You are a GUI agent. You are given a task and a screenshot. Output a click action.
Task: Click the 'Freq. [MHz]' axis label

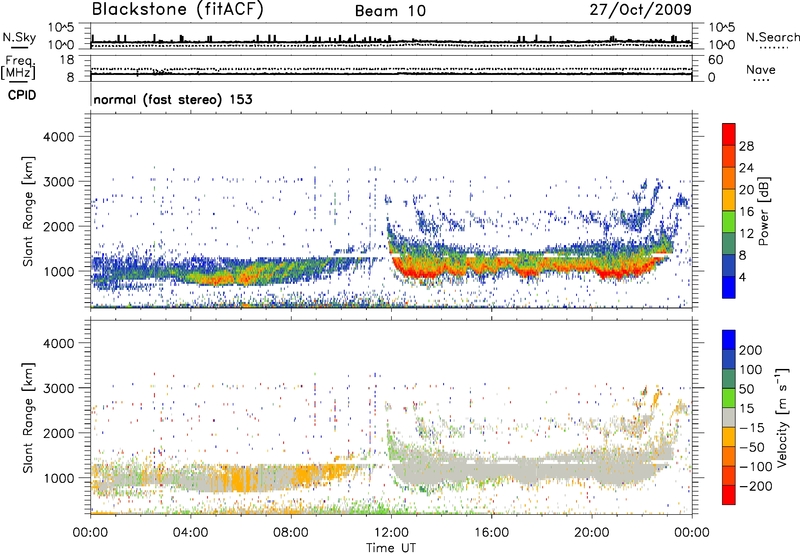tap(19, 68)
